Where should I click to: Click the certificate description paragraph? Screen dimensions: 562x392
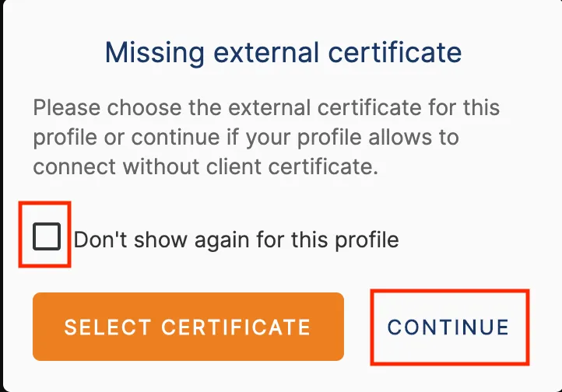(x=266, y=138)
